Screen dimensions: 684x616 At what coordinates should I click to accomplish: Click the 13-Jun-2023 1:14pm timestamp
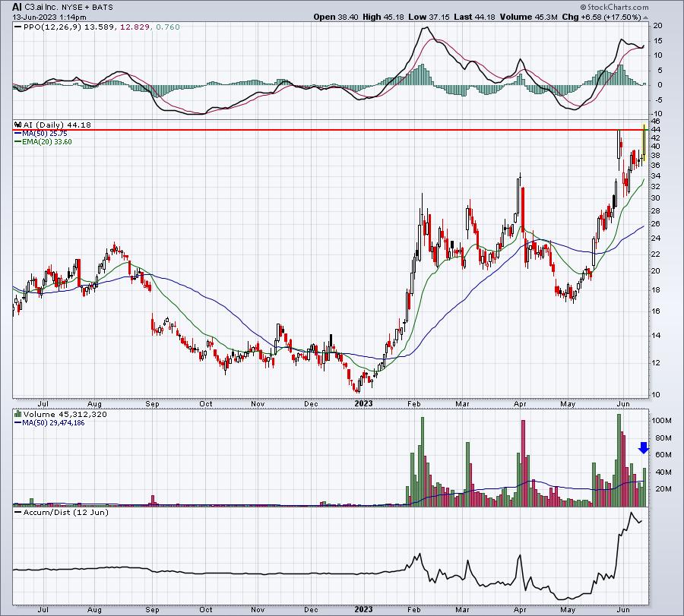pyautogui.click(x=49, y=17)
